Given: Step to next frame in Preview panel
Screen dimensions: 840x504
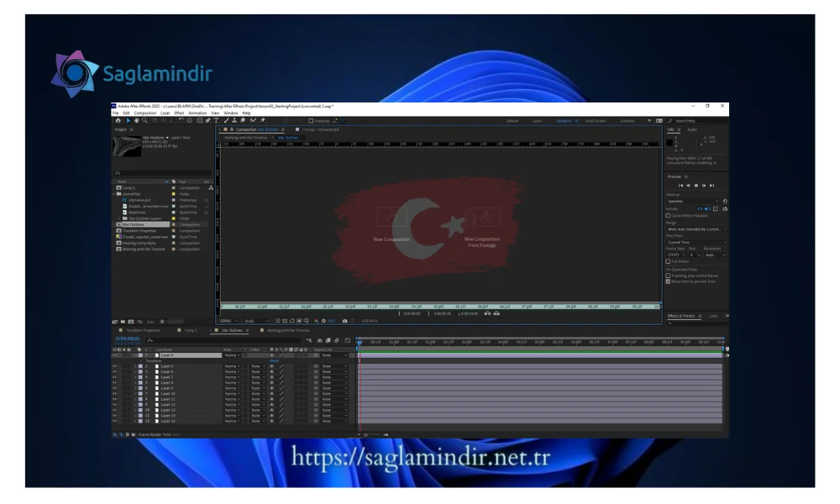Looking at the screenshot, I should tap(704, 186).
